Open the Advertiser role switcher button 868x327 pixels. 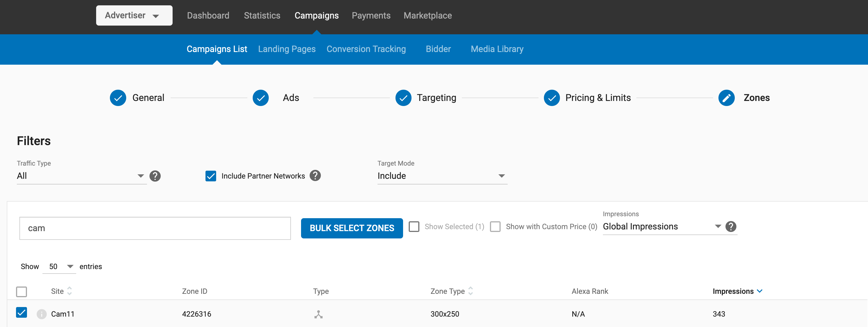[x=134, y=15]
